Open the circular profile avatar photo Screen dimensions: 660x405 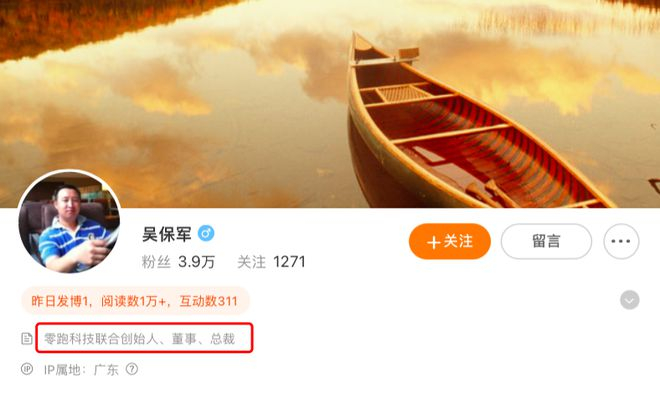(x=69, y=222)
